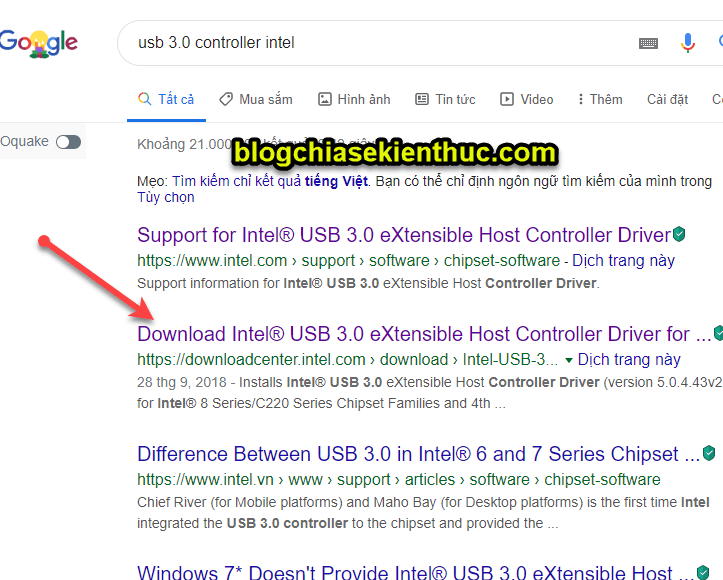
Task: Open Difference Between USB 3.0 in Intel result
Action: tap(419, 454)
